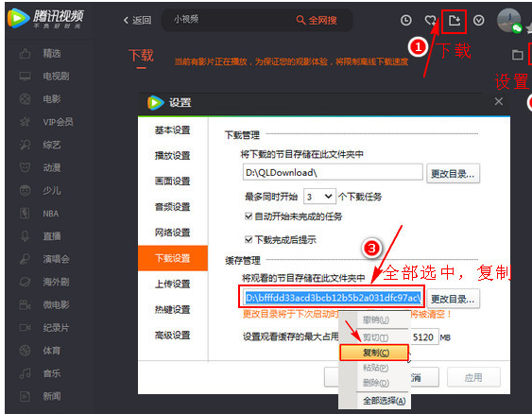532x414 pixels.
Task: Toggle 自动开始未完成的任务 checkbox
Action: [x=249, y=216]
